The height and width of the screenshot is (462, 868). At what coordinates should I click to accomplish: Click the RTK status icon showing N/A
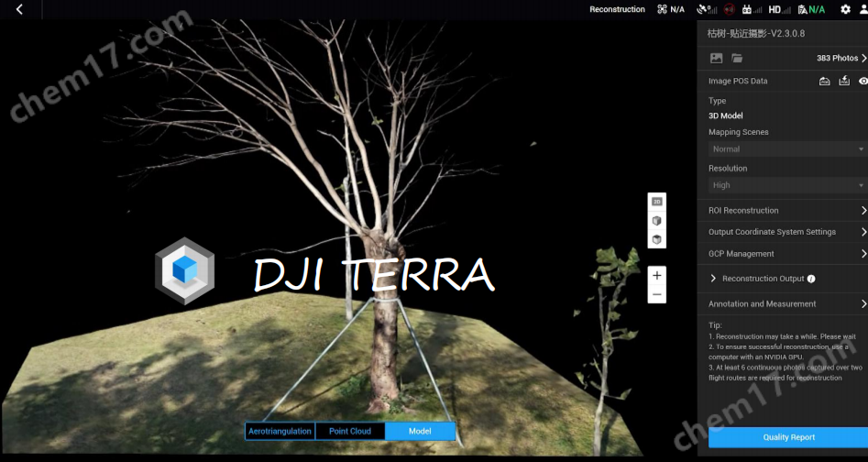[x=811, y=9]
